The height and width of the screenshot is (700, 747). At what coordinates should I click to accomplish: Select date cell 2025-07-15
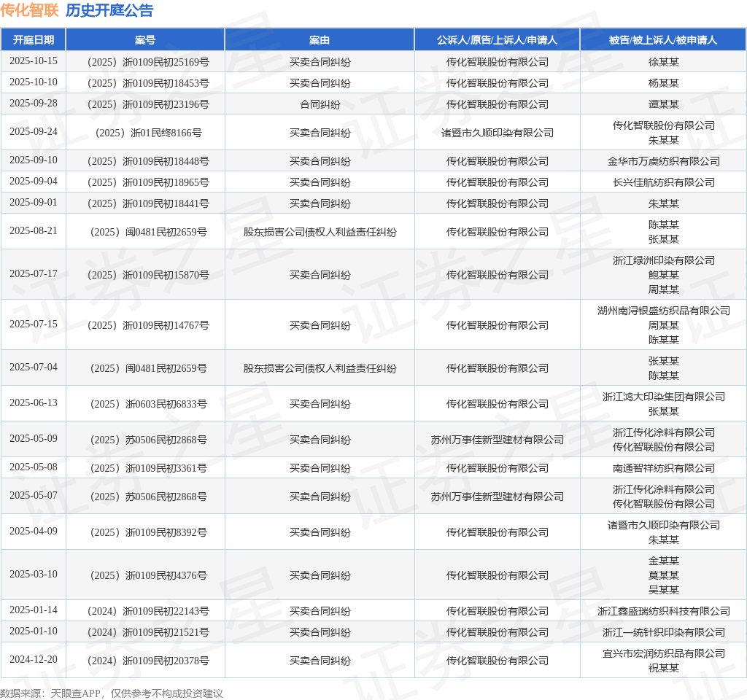pyautogui.click(x=34, y=324)
